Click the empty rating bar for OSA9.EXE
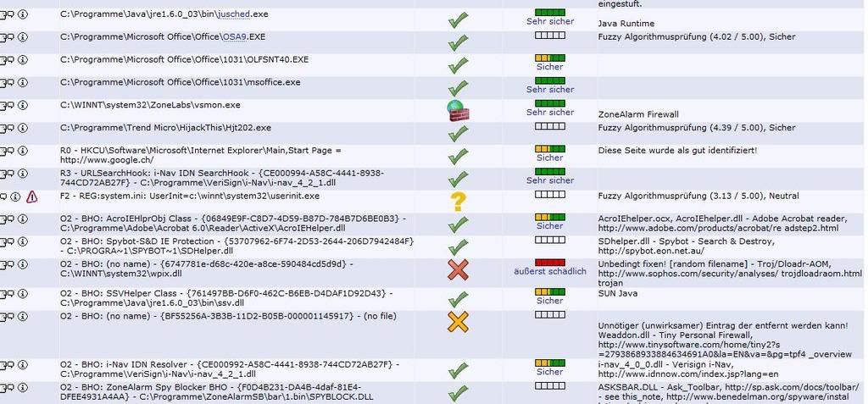 pyautogui.click(x=549, y=35)
